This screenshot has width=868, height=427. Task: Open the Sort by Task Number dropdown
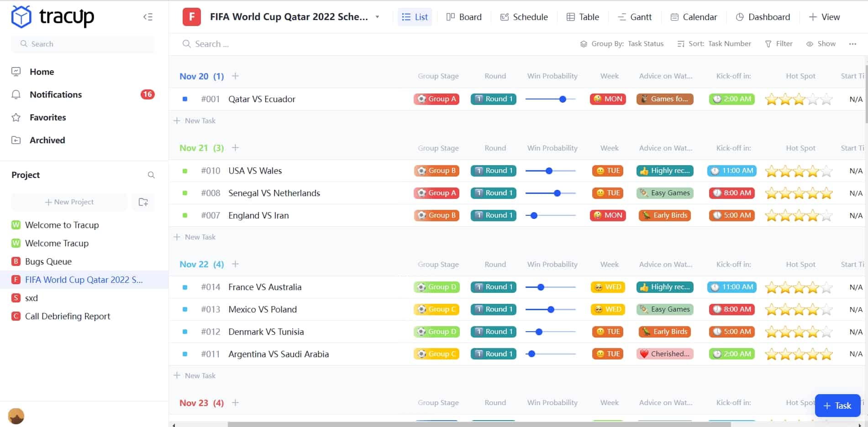[x=714, y=44]
